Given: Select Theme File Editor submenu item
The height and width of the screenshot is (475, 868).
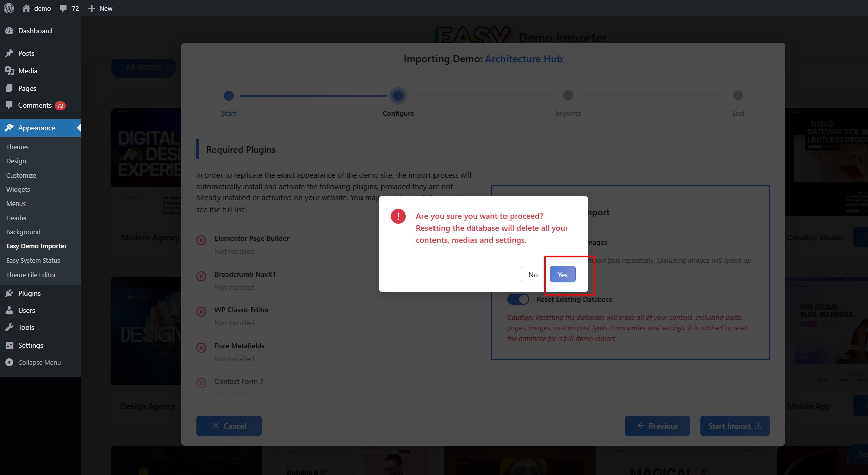Looking at the screenshot, I should click(31, 275).
